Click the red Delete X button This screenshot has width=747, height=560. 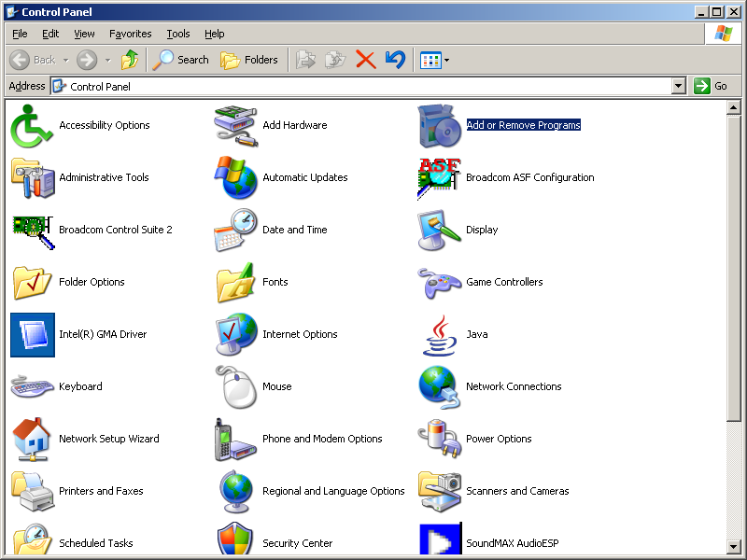[365, 60]
